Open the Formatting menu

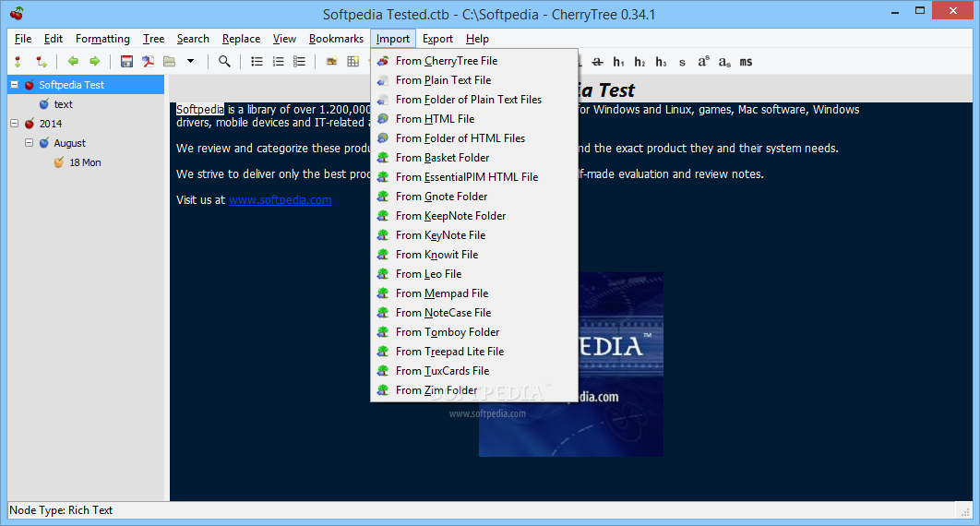click(x=102, y=39)
